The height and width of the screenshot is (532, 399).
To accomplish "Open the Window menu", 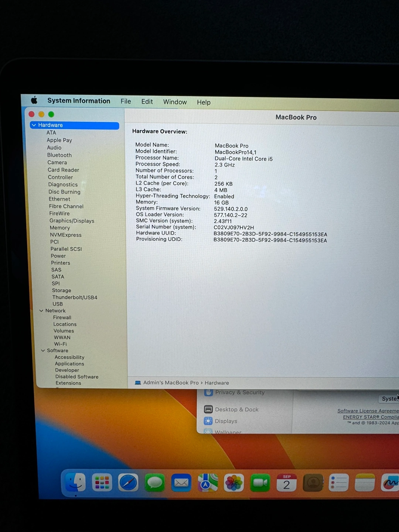I will [x=175, y=102].
